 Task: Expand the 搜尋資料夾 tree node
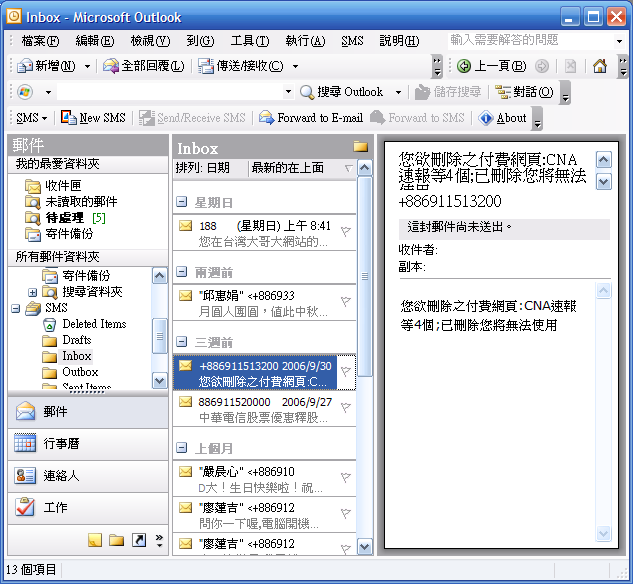[x=32, y=293]
